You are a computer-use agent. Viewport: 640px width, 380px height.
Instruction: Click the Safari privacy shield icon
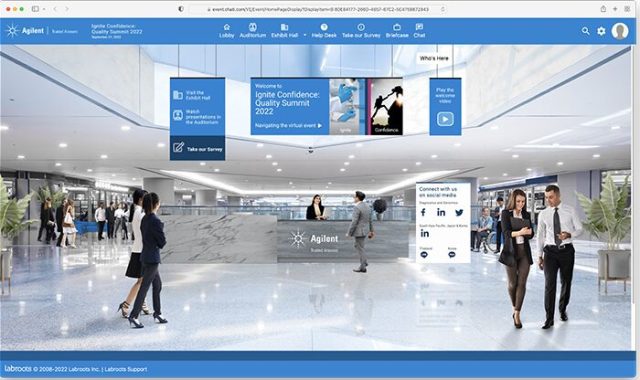coord(181,9)
